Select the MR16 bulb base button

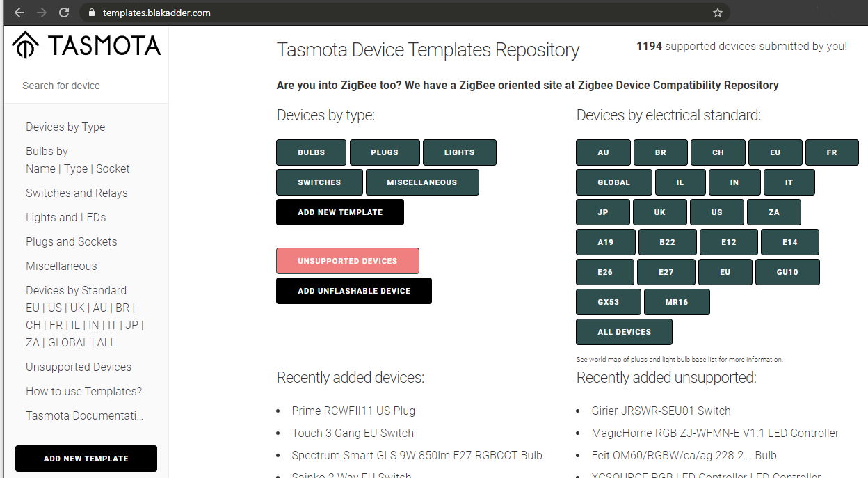[x=677, y=302]
